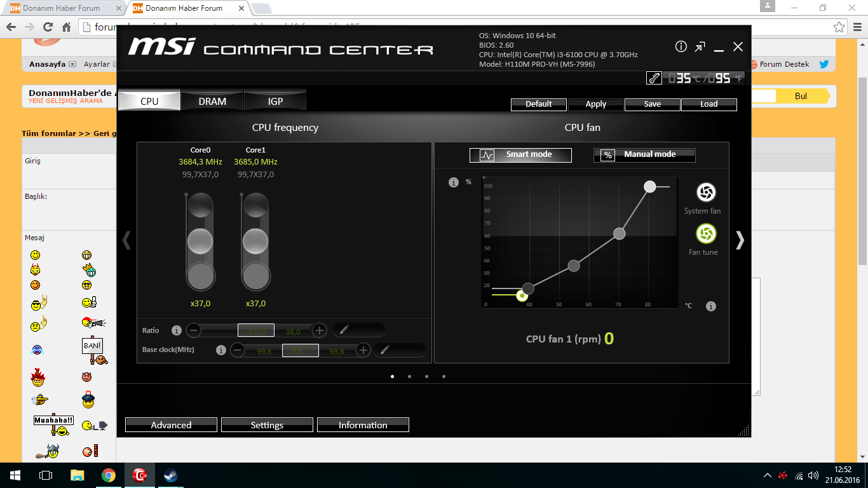This screenshot has width=868, height=488.
Task: Bookmark the page with star icon
Action: click(839, 27)
